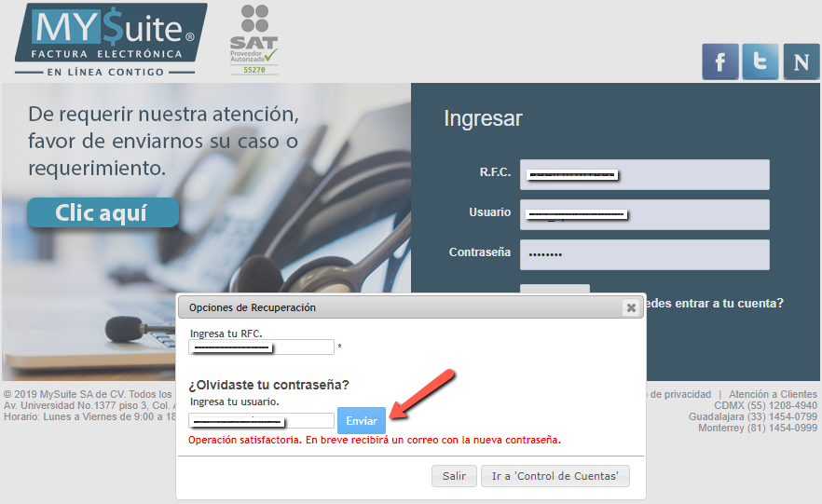Image resolution: width=822 pixels, height=504 pixels.
Task: Click the Guadalajara (33) 1454-0799 phone number
Action: pos(753,416)
